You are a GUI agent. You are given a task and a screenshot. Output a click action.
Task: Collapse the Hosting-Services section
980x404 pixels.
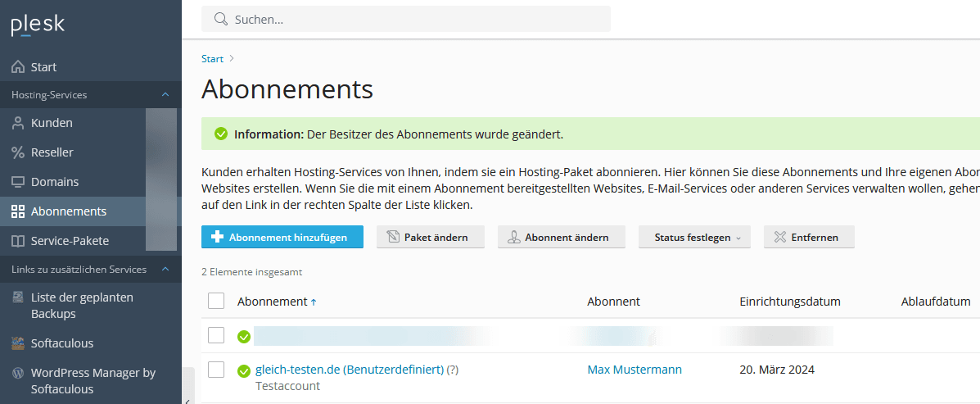(165, 95)
